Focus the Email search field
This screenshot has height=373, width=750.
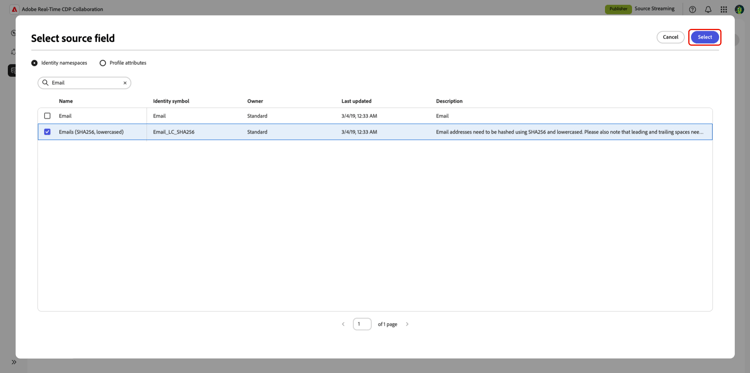pos(84,83)
